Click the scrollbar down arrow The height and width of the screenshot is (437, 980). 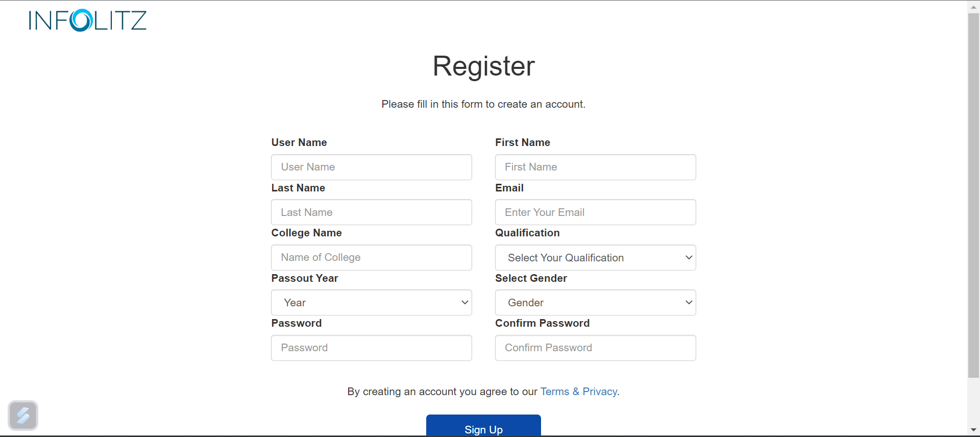pos(973,430)
